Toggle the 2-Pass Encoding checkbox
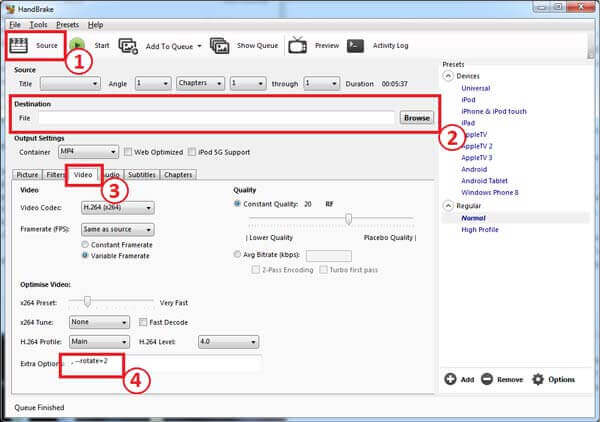The image size is (600, 422). (x=256, y=270)
